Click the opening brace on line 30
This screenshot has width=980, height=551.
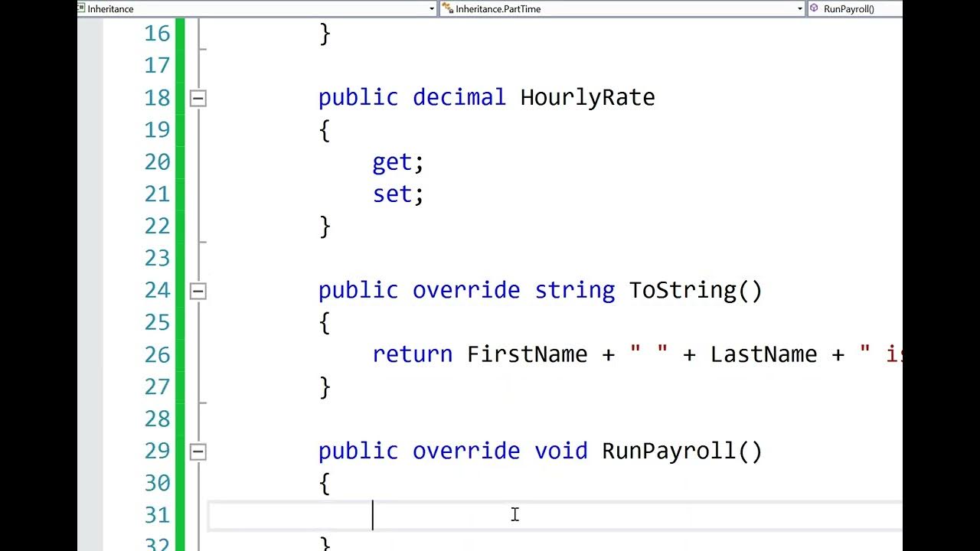pyautogui.click(x=325, y=484)
